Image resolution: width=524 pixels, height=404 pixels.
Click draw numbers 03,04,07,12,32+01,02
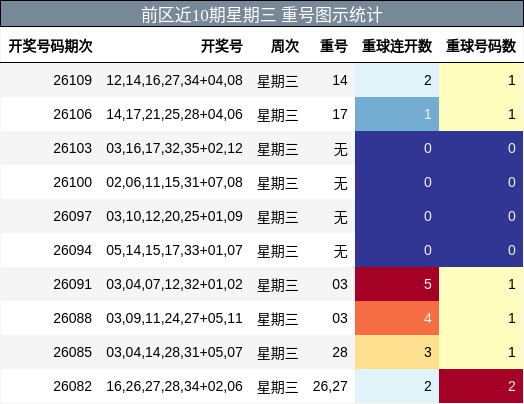point(174,284)
